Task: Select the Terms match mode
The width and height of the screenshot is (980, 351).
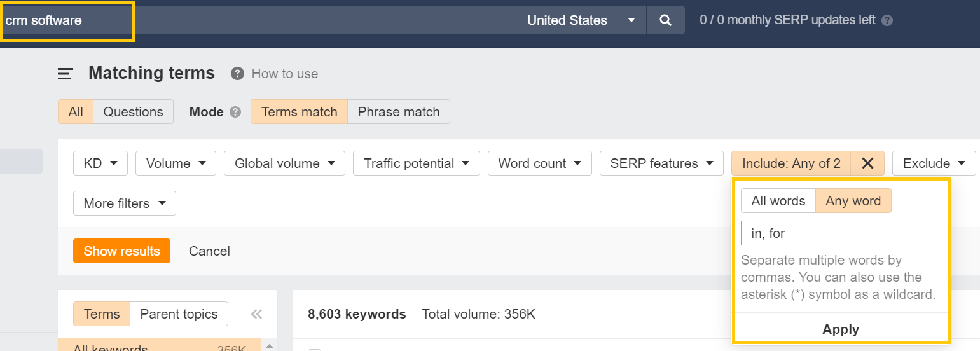Action: click(299, 112)
